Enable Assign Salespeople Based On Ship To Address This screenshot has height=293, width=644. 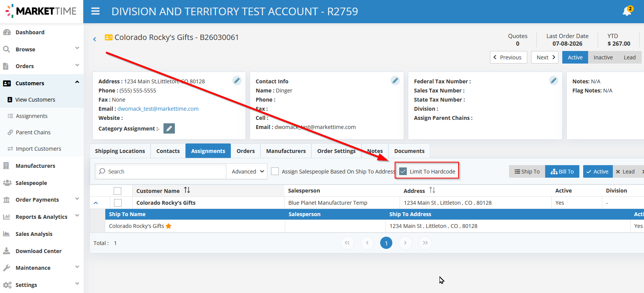[275, 171]
